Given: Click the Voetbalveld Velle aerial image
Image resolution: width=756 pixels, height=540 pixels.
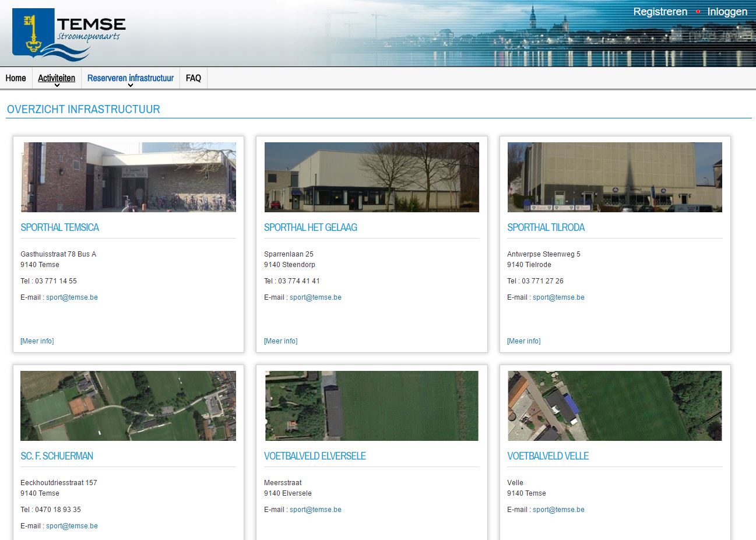Looking at the screenshot, I should coord(614,405).
